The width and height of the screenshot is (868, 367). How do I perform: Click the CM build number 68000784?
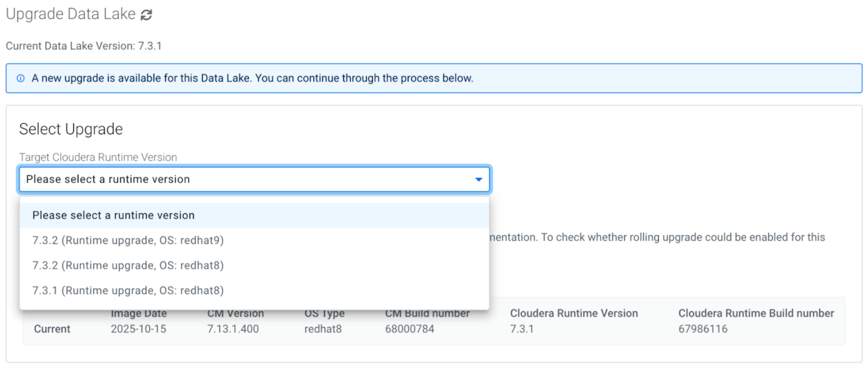[409, 329]
